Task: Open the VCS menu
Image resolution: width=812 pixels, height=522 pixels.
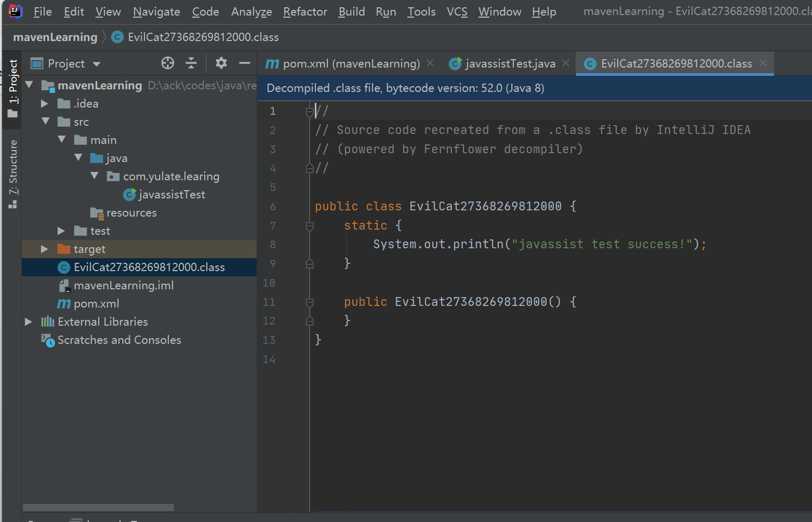Action: (x=457, y=11)
